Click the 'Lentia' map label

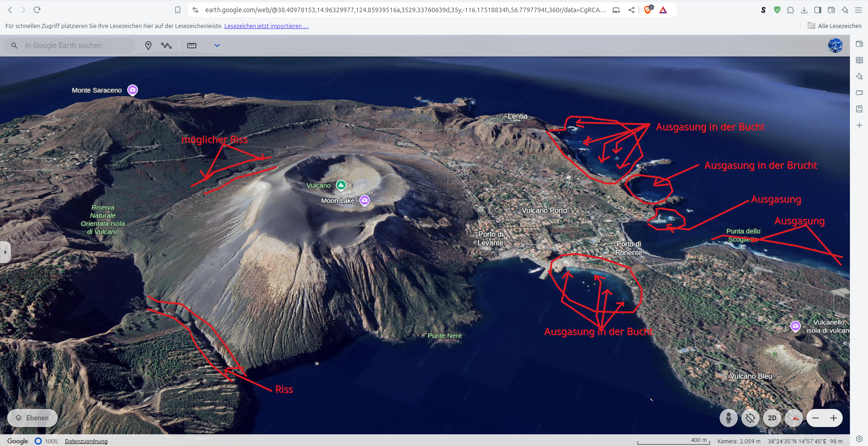coord(517,116)
